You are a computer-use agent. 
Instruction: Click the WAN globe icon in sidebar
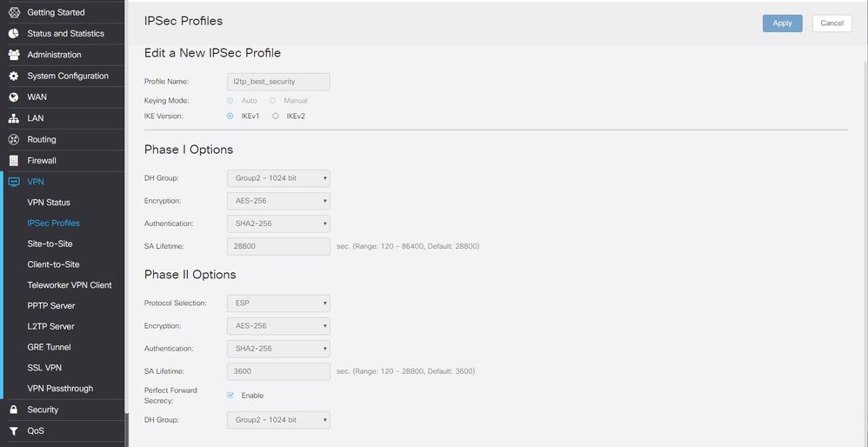(x=13, y=97)
